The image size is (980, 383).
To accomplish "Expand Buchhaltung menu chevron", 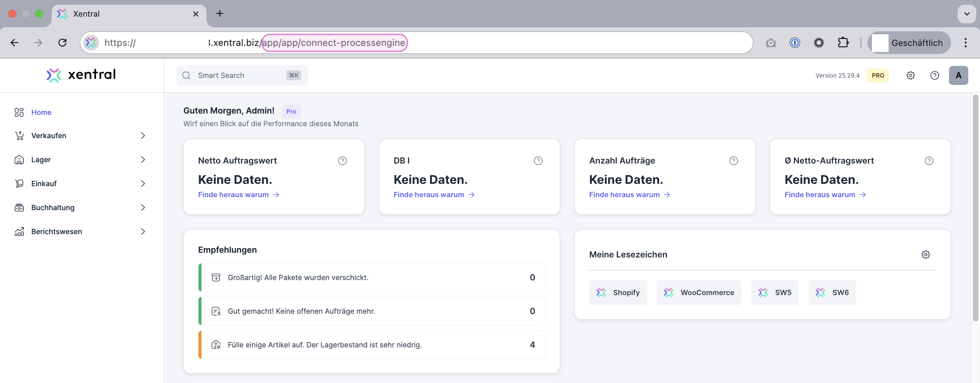I will pyautogui.click(x=143, y=207).
